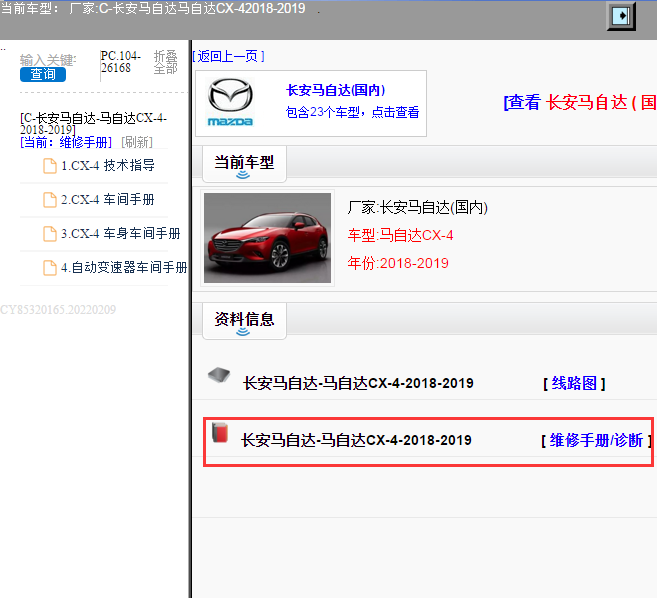Click 长安马自达-马自达CX-4-2018-2019 in 维修手册 row
The height and width of the screenshot is (598, 657).
356,440
